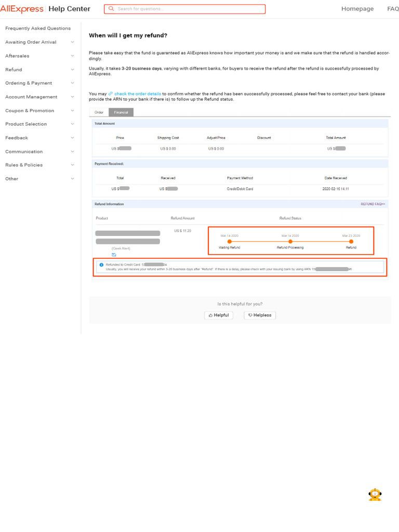Open the REFUND FAQ>> link

point(373,204)
